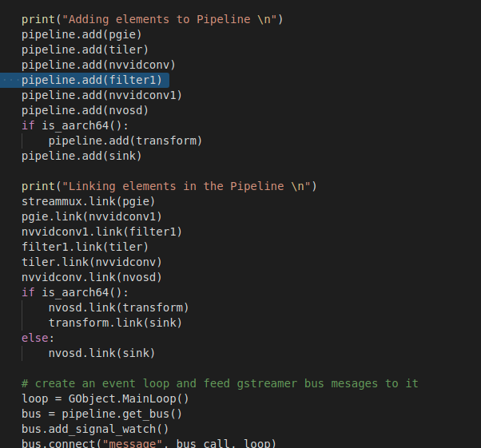
Task: Place cursor on nvvidconv1.link(filter1) line
Action: pos(101,232)
